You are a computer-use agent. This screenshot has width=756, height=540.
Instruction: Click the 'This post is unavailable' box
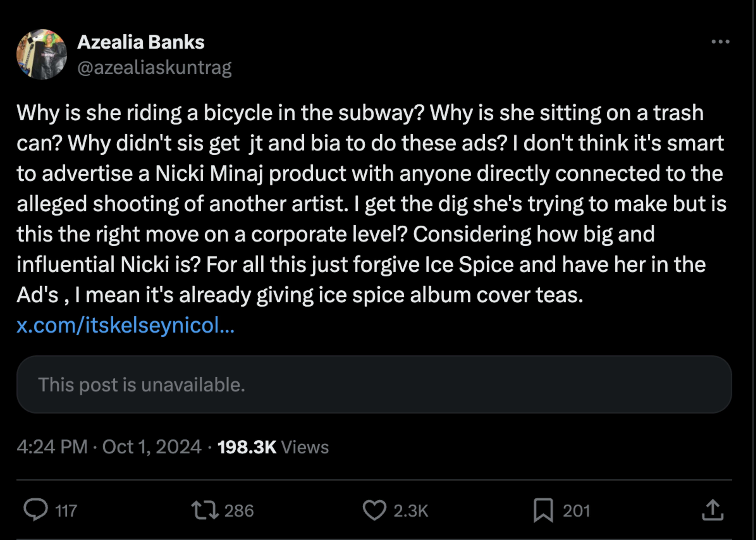[374, 384]
